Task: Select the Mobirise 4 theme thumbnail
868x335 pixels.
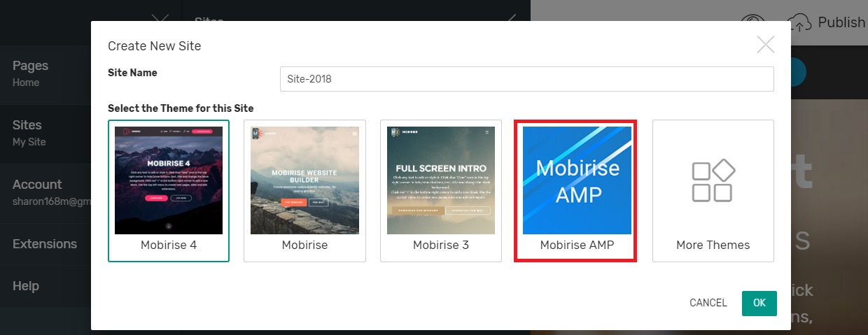Action: [x=169, y=180]
